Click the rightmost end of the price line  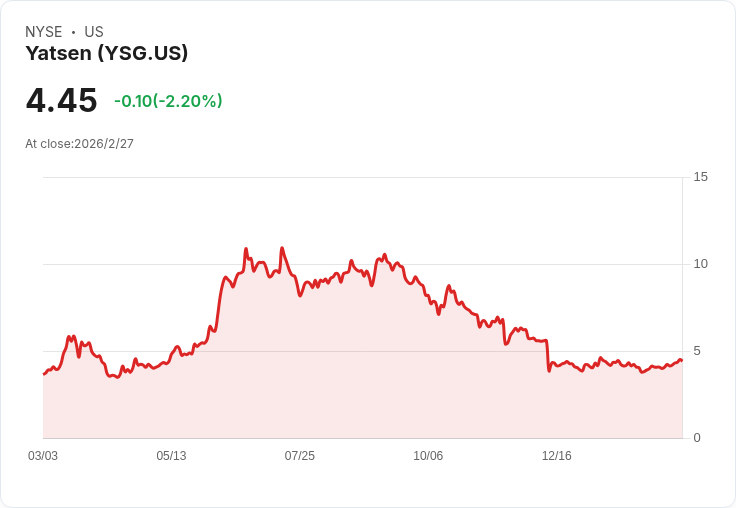click(x=681, y=360)
